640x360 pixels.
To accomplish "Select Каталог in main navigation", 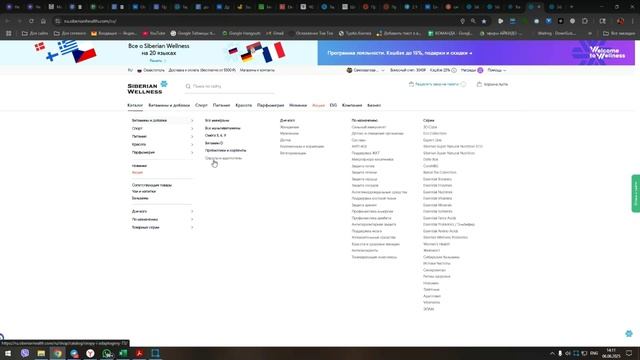I will pos(135,105).
